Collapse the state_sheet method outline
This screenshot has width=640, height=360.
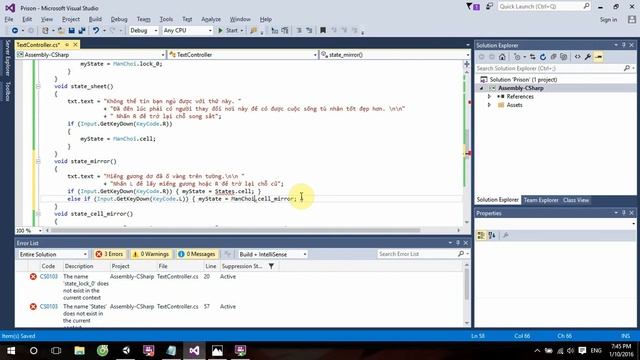38,86
